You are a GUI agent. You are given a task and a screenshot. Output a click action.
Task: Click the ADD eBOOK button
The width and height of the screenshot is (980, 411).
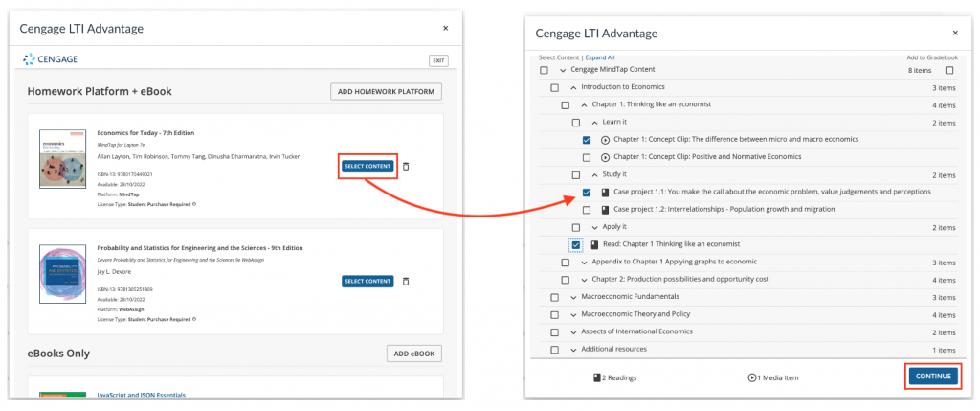413,354
